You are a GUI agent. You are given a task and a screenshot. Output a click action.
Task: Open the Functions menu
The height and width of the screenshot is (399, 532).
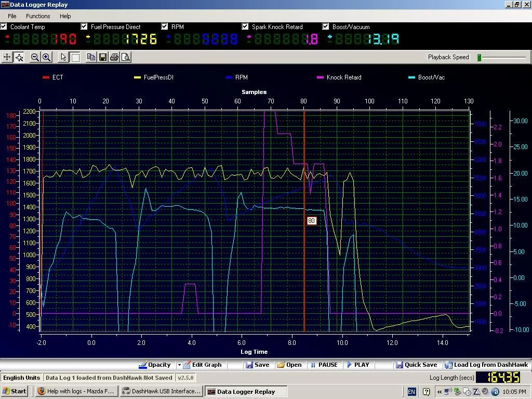(x=38, y=16)
